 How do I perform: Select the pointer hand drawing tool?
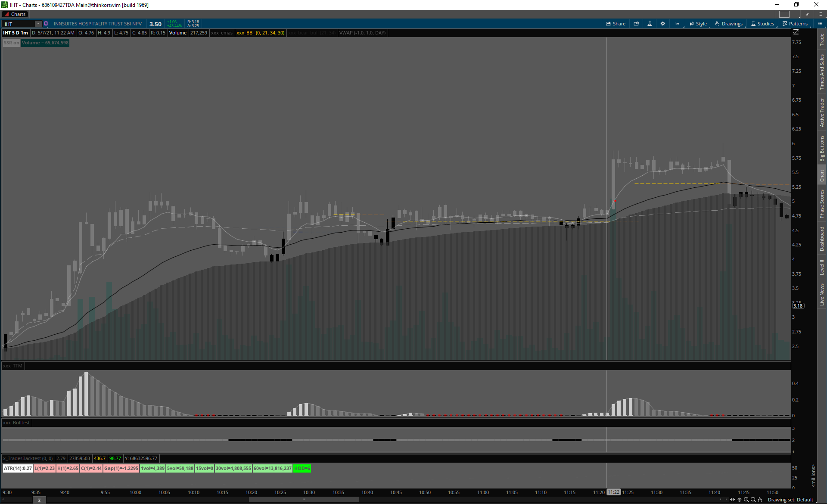click(760, 500)
